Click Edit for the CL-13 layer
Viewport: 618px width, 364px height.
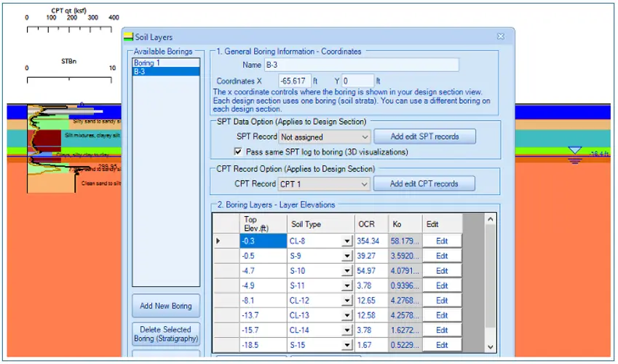point(442,315)
